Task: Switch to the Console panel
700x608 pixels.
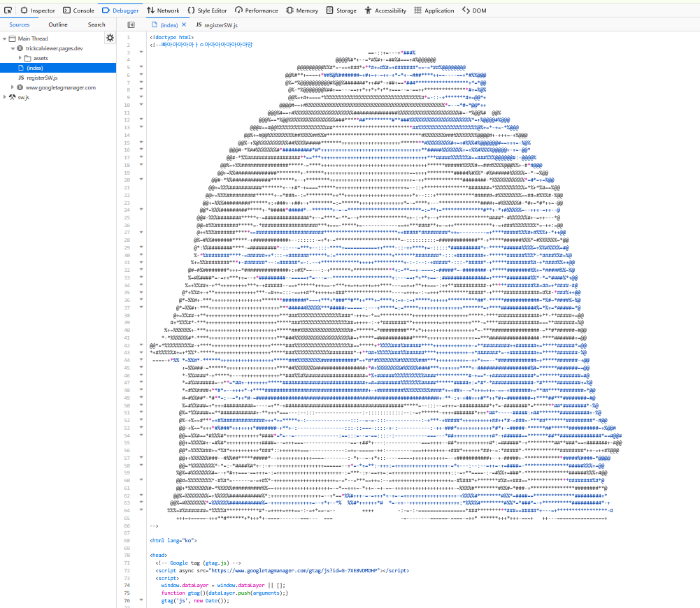Action: [78, 10]
